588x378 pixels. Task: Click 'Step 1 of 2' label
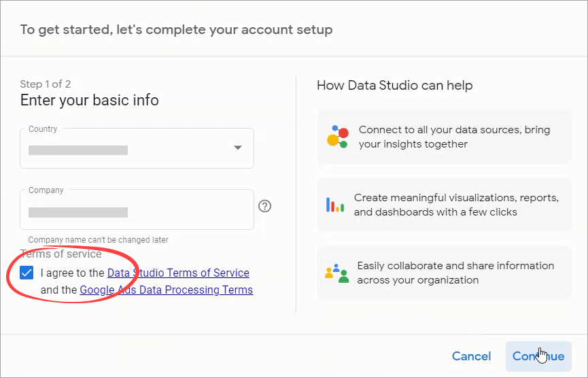click(46, 84)
